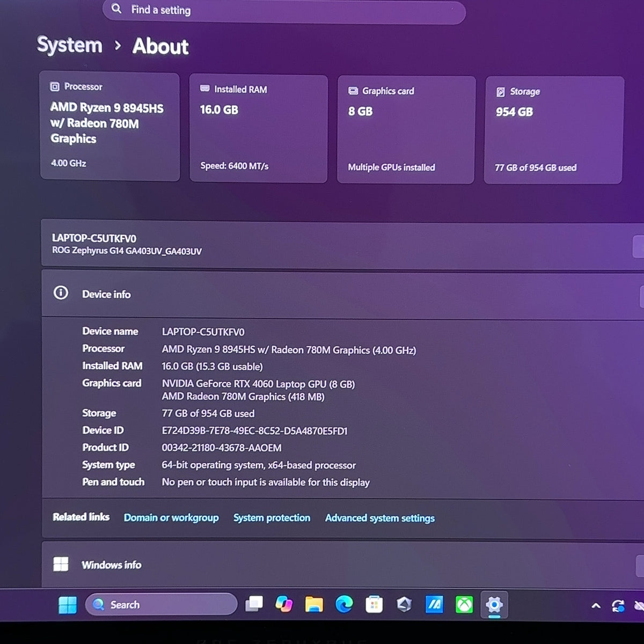Collapse the Device info section
644x644 pixels.
(342, 294)
